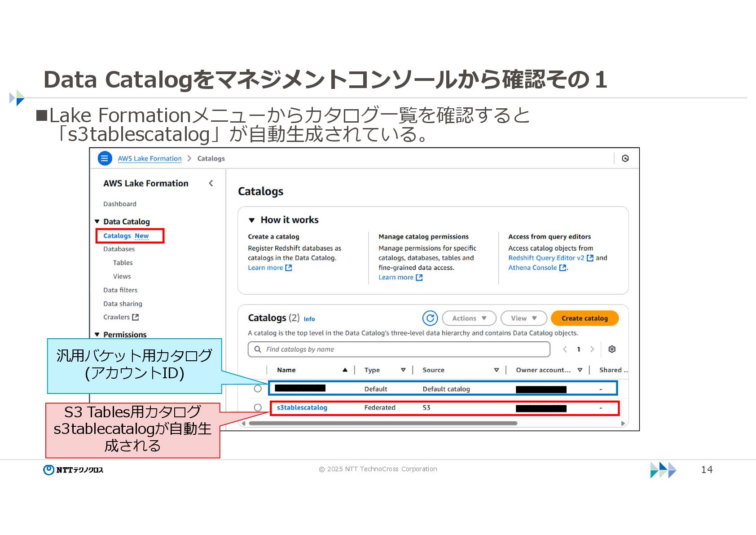756x535 pixels.
Task: Click the breadcrumb separator chevron
Action: [x=189, y=158]
